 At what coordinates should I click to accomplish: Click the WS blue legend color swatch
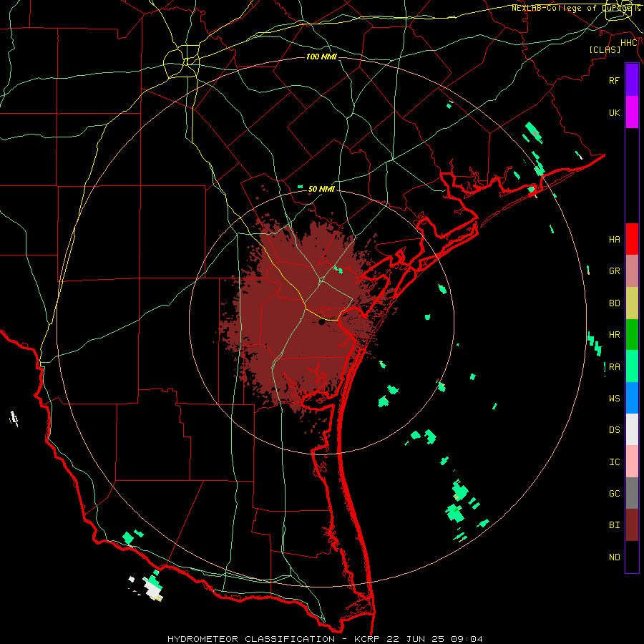coord(632,398)
